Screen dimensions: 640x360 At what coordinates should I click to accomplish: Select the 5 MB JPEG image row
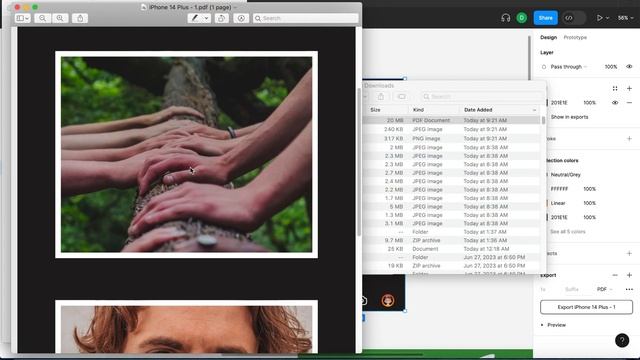[451, 207]
